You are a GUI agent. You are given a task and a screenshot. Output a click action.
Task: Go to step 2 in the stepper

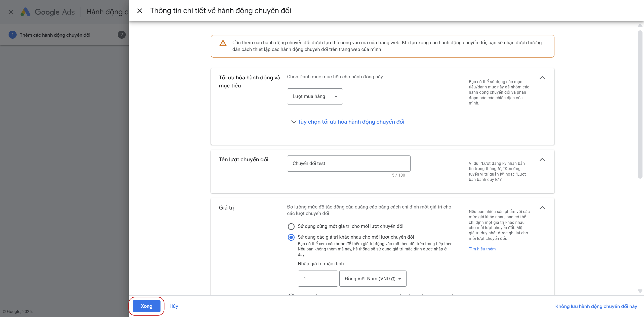[x=122, y=35]
